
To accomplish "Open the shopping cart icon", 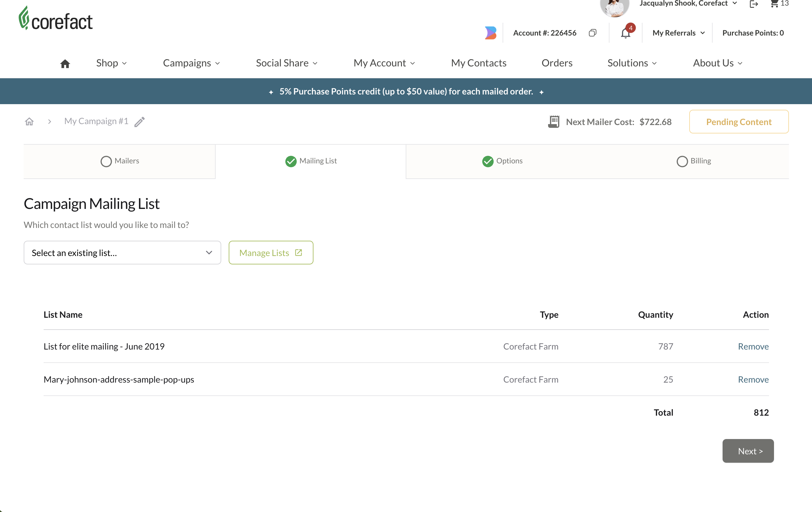I will pos(775,4).
